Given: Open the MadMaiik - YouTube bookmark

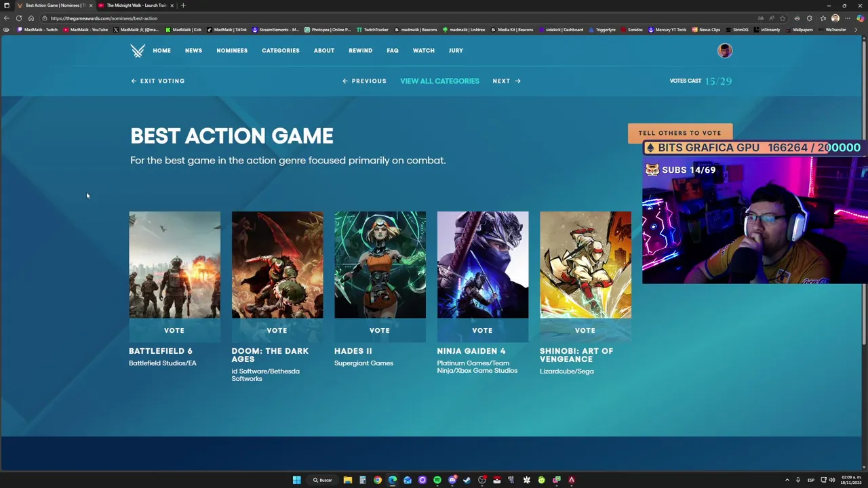Looking at the screenshot, I should [x=86, y=30].
